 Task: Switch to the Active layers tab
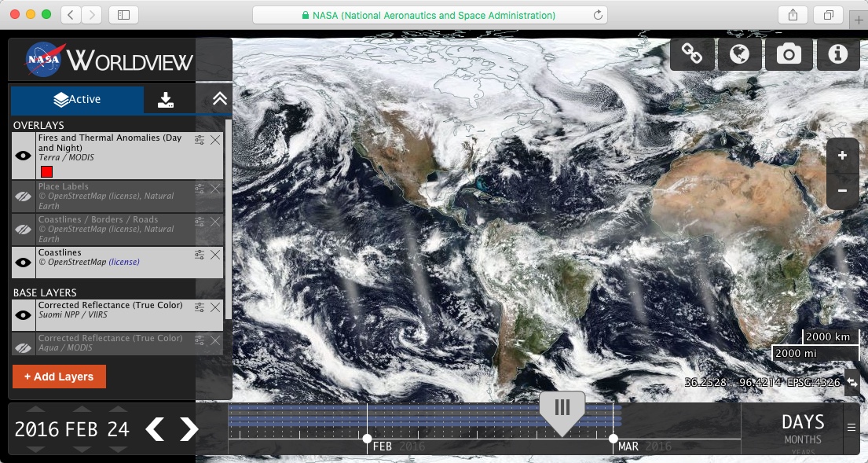(x=77, y=99)
